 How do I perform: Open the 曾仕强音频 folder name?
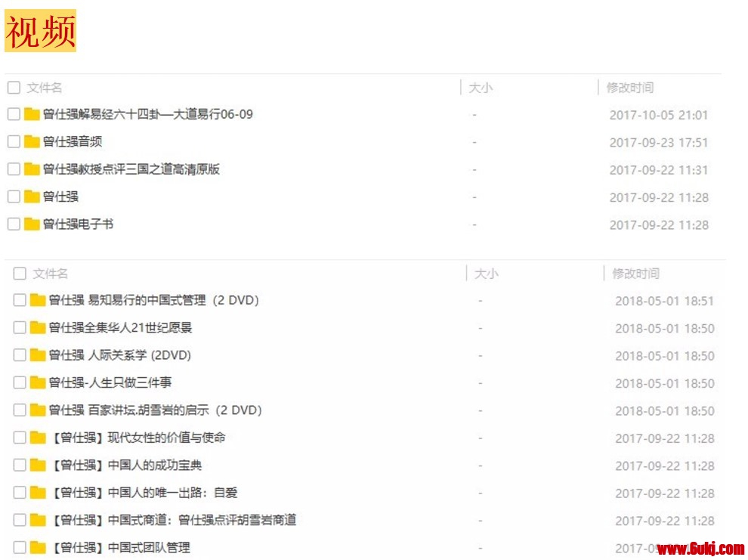click(x=73, y=141)
